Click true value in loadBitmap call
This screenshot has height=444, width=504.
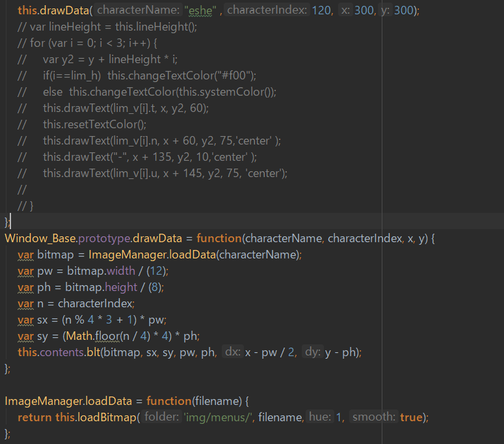(x=411, y=417)
